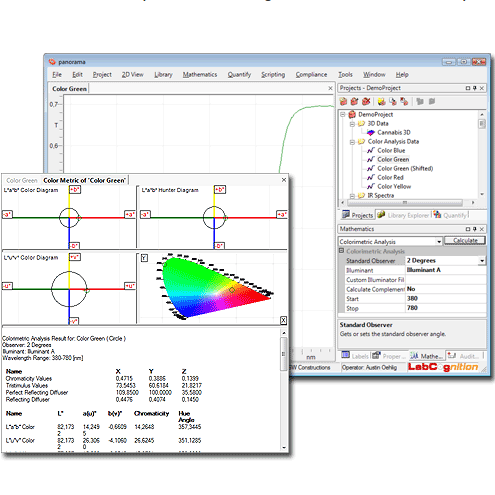Open the Compliance menu

pos(311,75)
